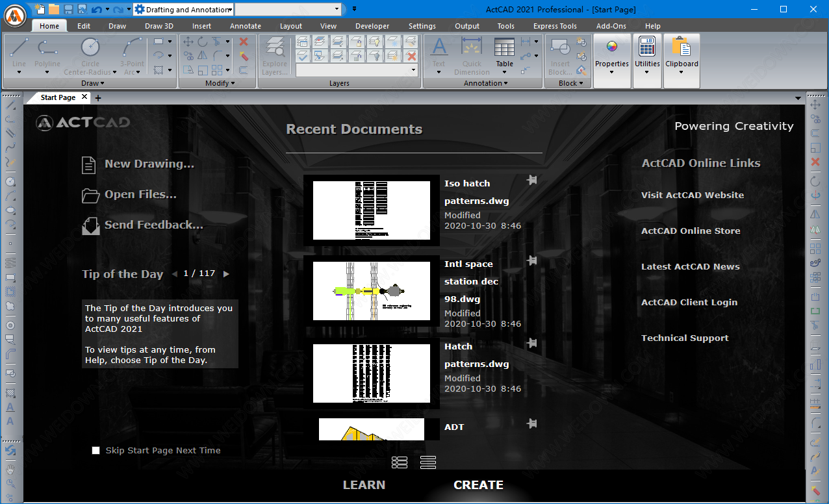Open the tab list arrow beside the Start Page tab bar
The image size is (829, 504).
[798, 98]
